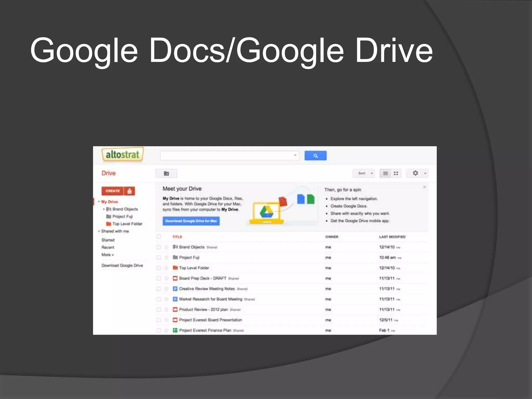
Task: Switch to list view
Action: pyautogui.click(x=385, y=173)
